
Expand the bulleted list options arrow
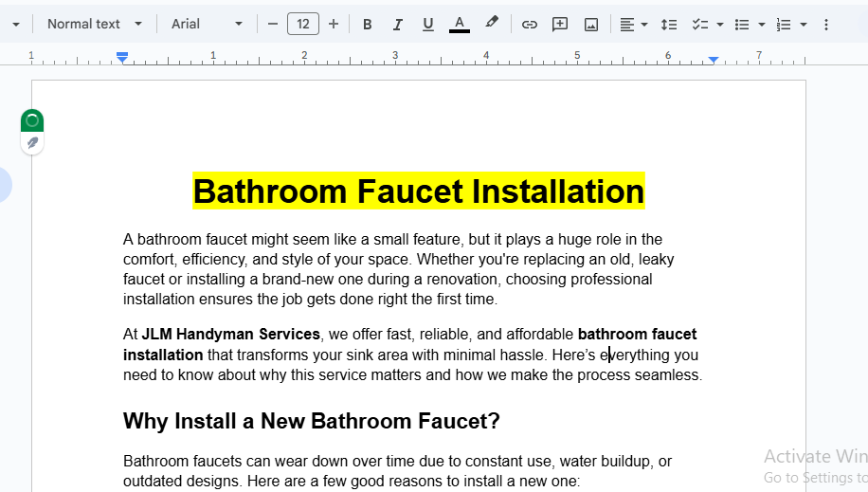pyautogui.click(x=762, y=25)
